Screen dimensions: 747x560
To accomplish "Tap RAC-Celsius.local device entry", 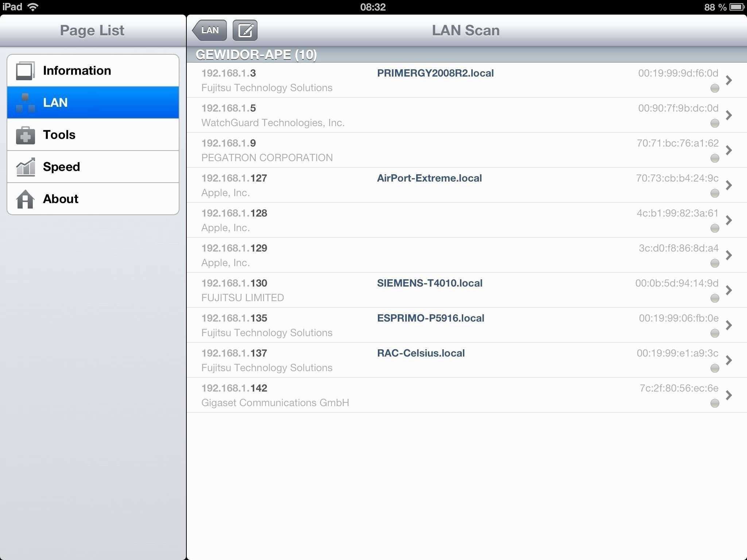I will (x=465, y=360).
